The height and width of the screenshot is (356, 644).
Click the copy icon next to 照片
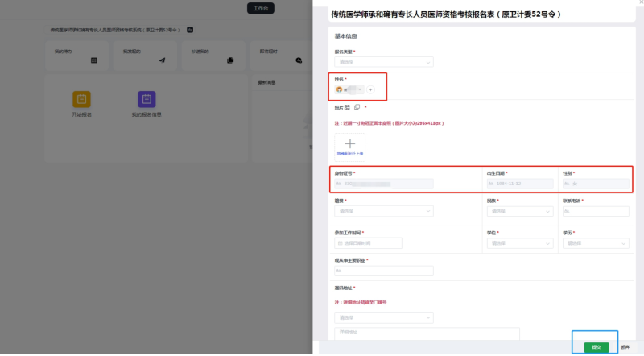coord(357,106)
